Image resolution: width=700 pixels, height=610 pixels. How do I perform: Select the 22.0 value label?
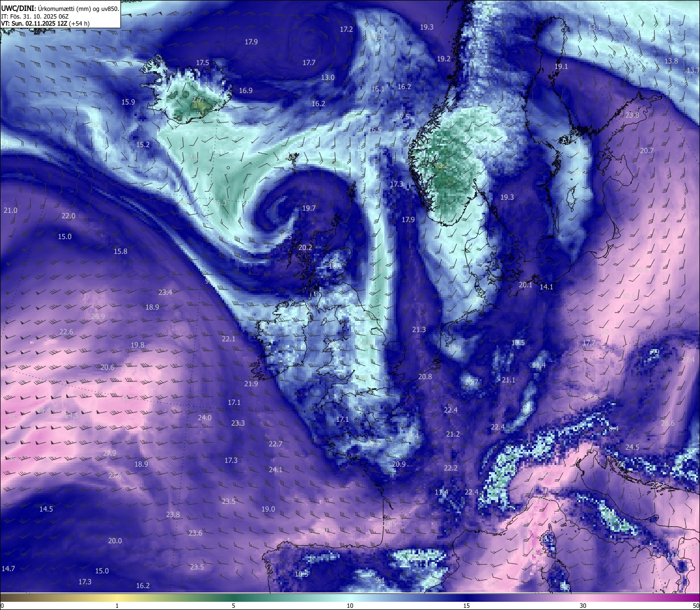click(x=68, y=216)
